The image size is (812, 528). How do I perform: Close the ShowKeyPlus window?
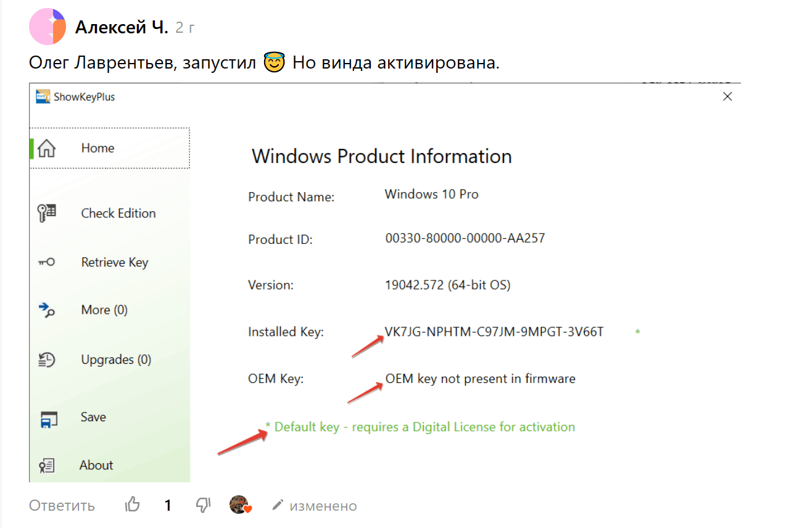point(727,96)
